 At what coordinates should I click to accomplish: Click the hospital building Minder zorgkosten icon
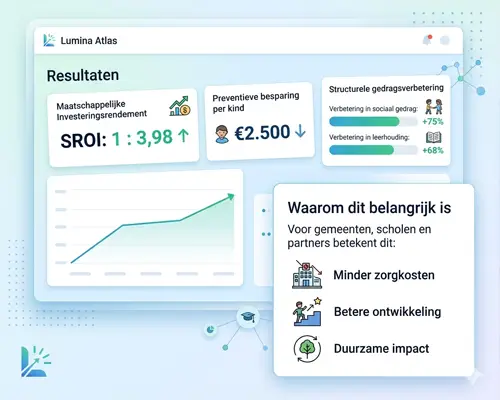point(307,274)
